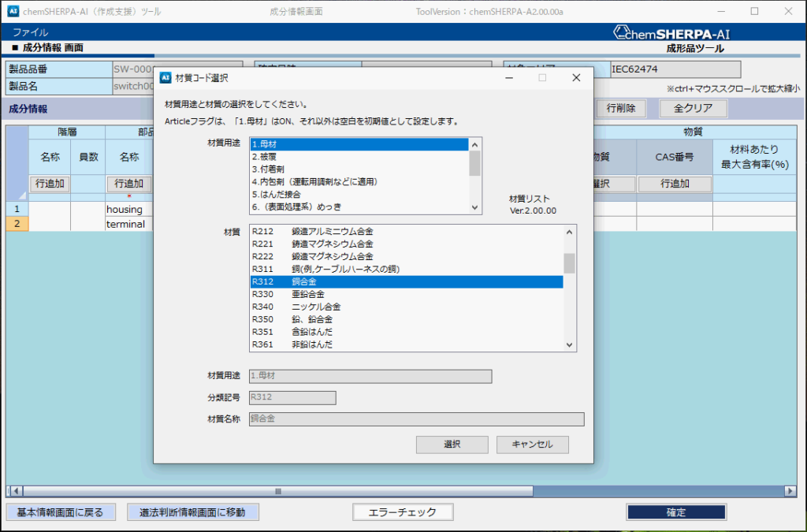Click 行追加 under 部品 名称 column

[128, 184]
